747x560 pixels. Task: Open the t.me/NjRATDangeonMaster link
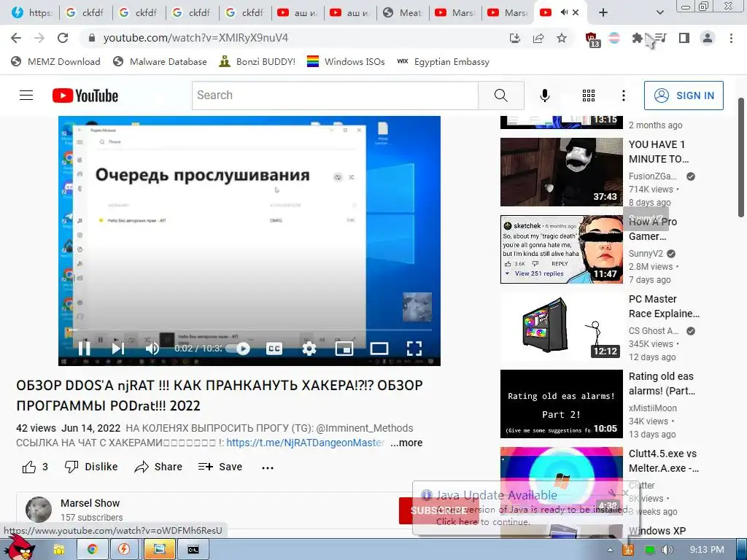coord(306,443)
